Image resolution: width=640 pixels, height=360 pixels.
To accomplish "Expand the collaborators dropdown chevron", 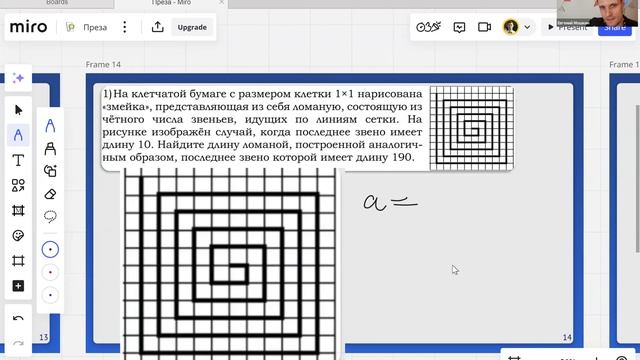I will pyautogui.click(x=527, y=27).
